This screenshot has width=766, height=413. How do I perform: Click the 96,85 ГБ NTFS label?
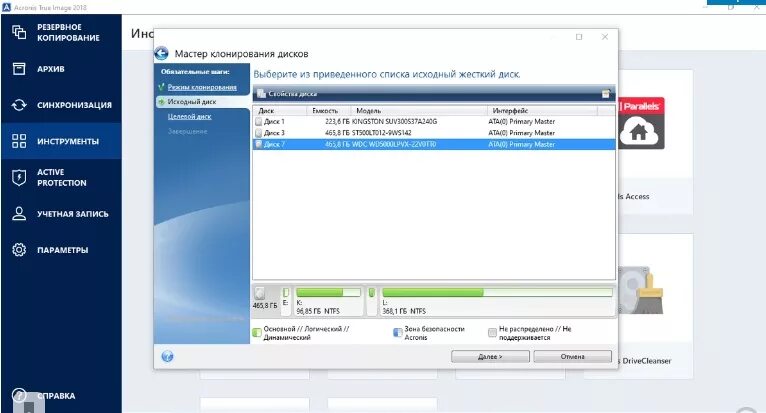coord(318,311)
